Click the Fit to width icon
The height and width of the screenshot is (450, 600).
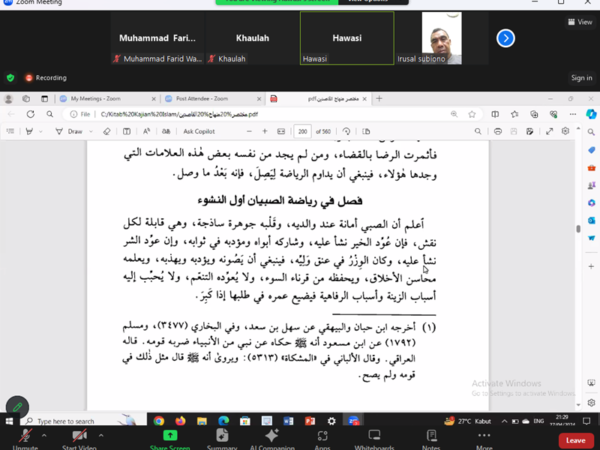tap(281, 131)
